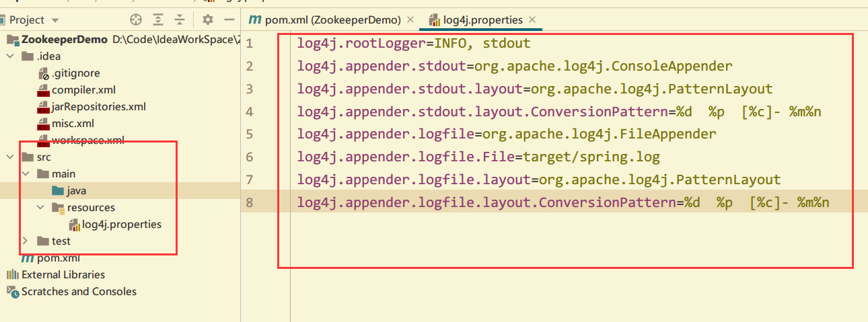Click the resources folder icon
The image size is (868, 322).
[58, 208]
